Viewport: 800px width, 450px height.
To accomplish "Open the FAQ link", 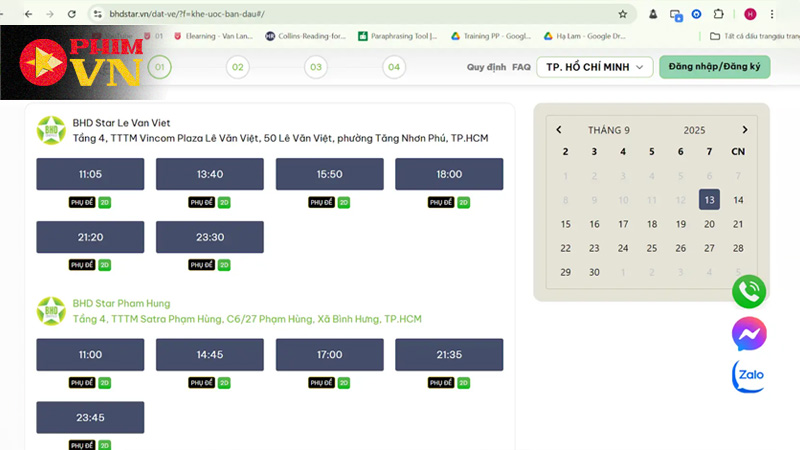I will pos(521,67).
